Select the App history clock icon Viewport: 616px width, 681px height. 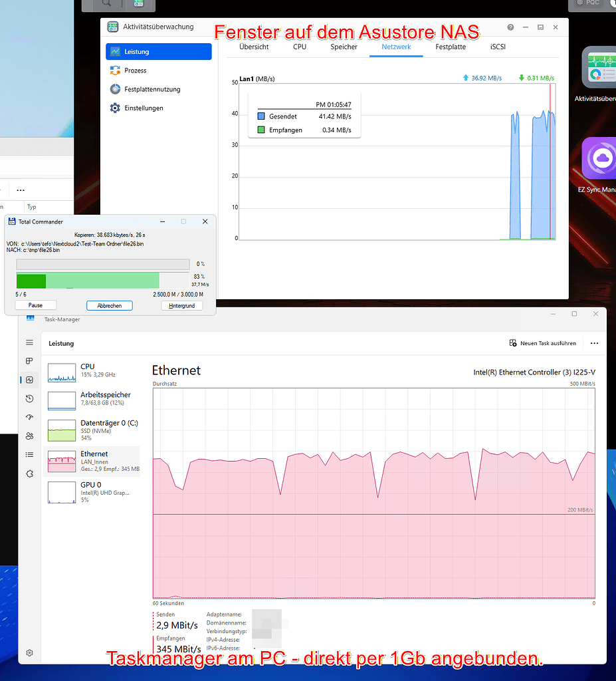click(29, 398)
